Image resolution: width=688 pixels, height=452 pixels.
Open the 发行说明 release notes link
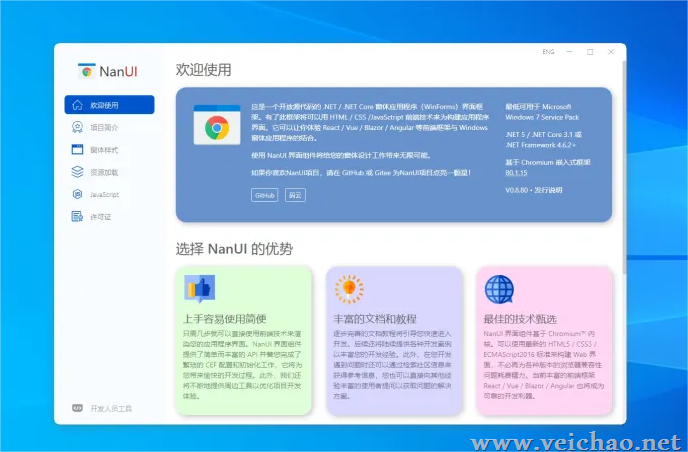pyautogui.click(x=548, y=190)
